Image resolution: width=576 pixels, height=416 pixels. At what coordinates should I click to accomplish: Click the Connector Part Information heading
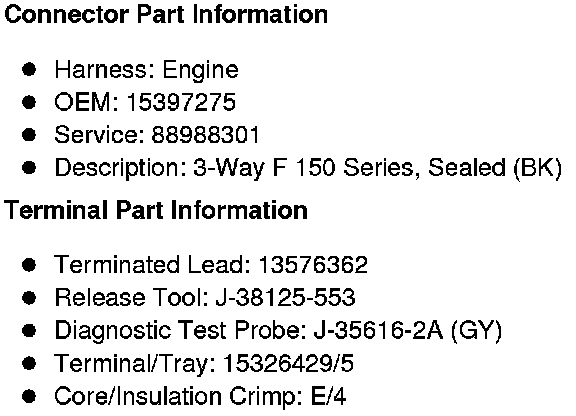(x=166, y=15)
